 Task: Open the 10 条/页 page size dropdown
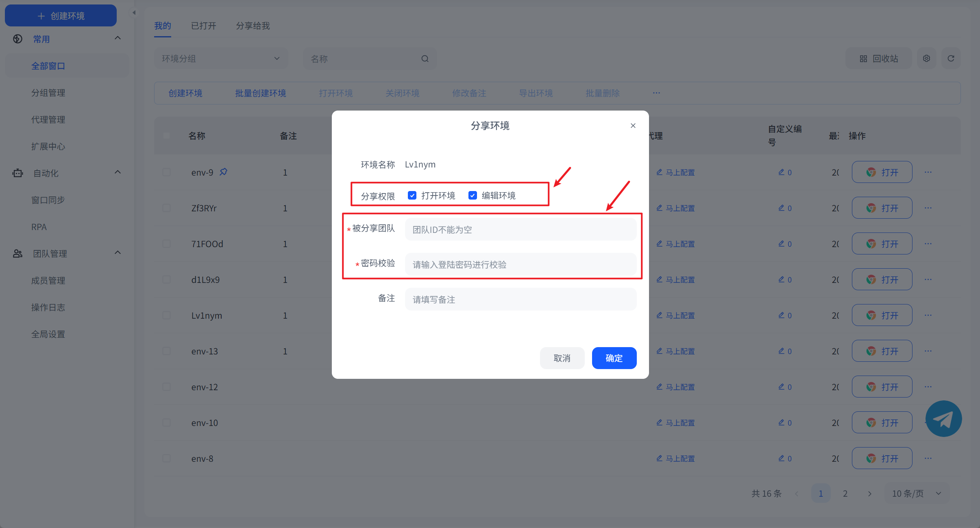(x=917, y=493)
